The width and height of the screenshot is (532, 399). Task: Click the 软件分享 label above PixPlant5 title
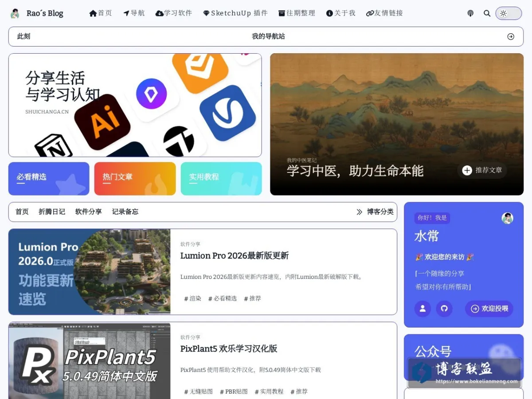pos(190,337)
